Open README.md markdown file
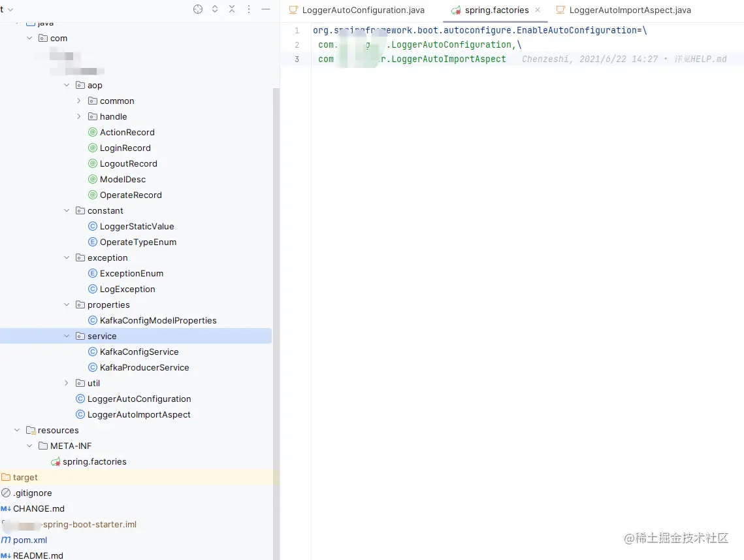The height and width of the screenshot is (560, 744). click(38, 555)
